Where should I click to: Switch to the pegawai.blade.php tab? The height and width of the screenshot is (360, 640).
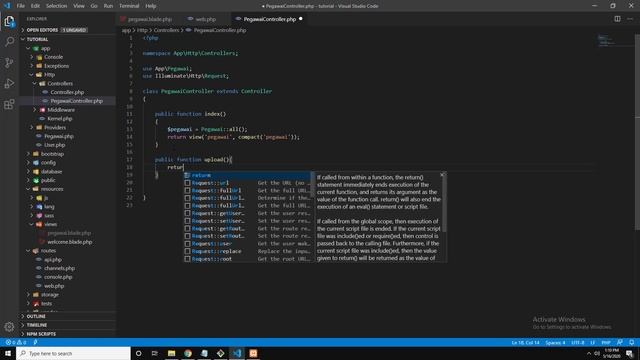150,19
